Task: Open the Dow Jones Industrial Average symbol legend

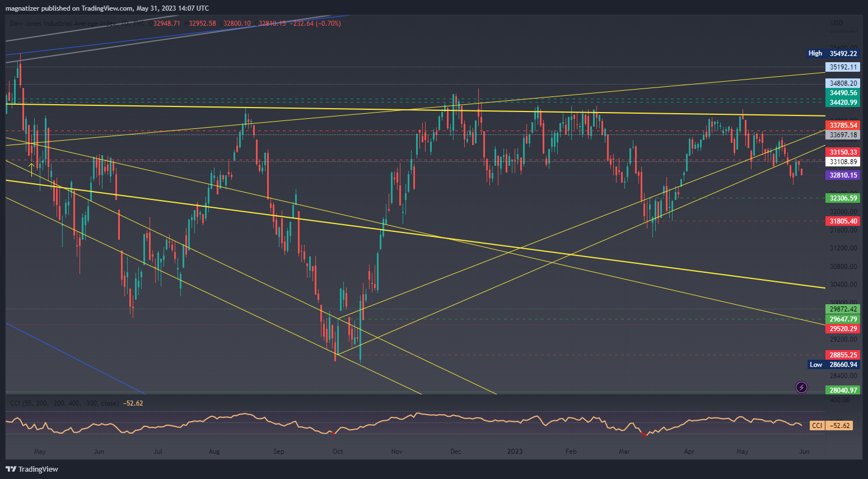Action: pyautogui.click(x=67, y=24)
